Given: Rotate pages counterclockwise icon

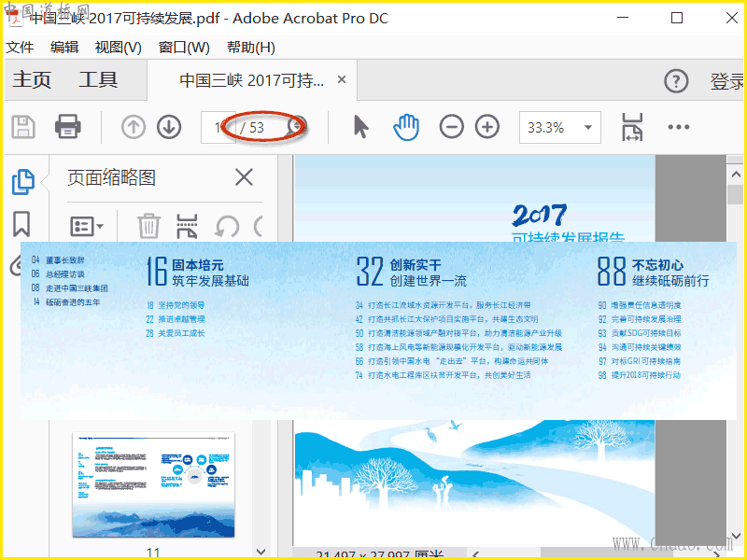Looking at the screenshot, I should (227, 226).
